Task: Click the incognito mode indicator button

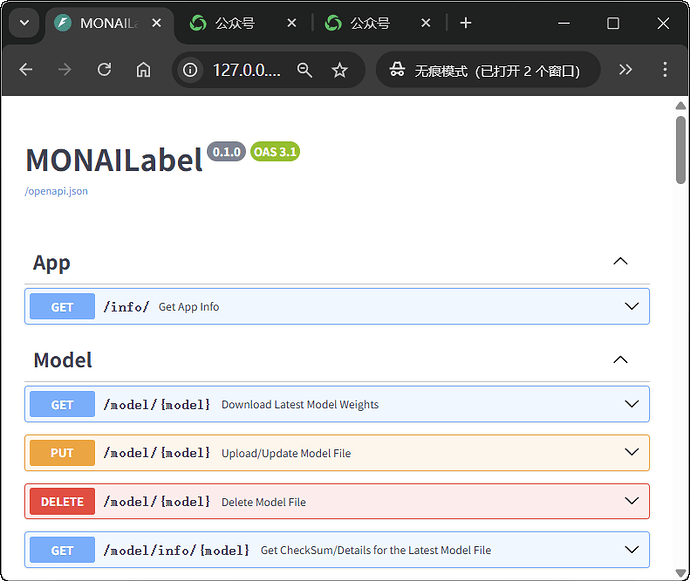Action: point(487,70)
